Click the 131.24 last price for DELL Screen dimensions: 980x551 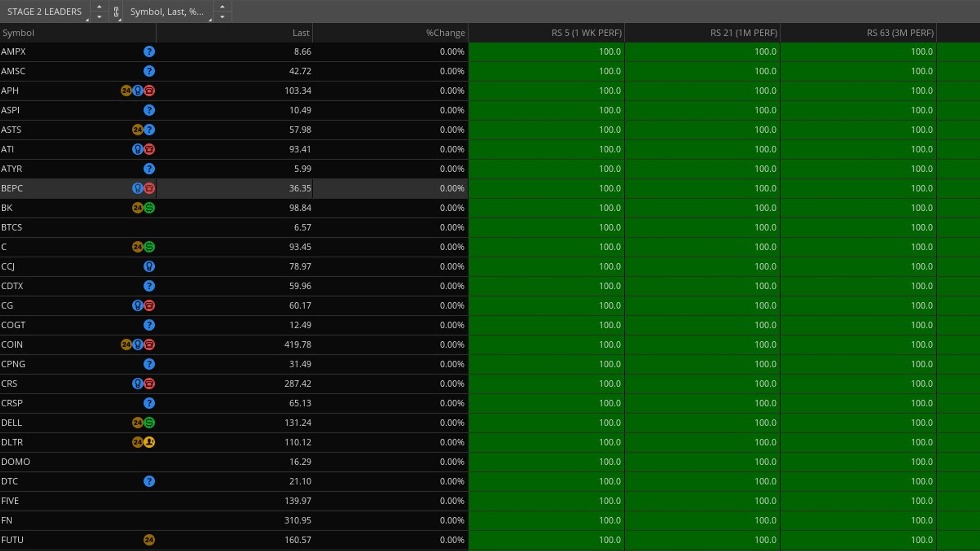(298, 422)
